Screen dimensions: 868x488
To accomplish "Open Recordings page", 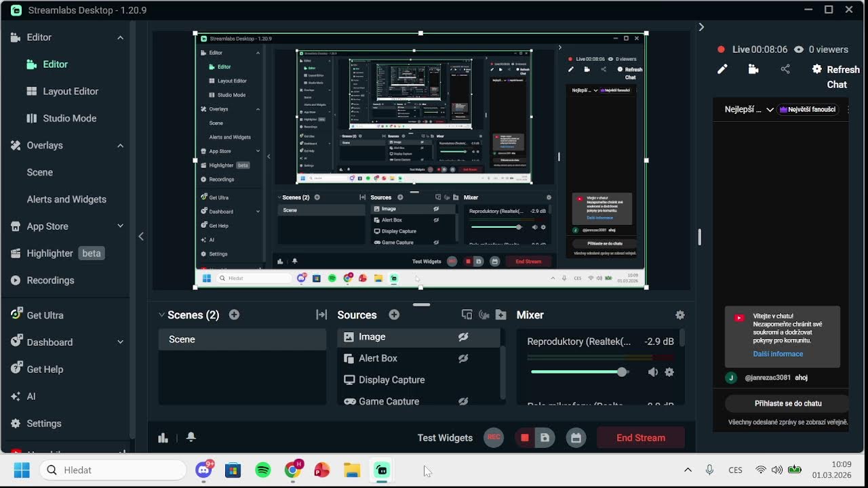I will click(x=42, y=280).
